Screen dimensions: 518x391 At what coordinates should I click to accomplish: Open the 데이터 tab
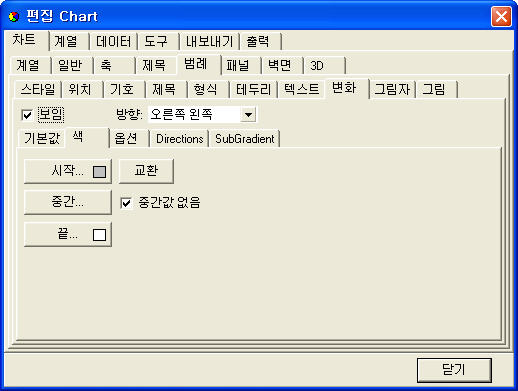[113, 41]
